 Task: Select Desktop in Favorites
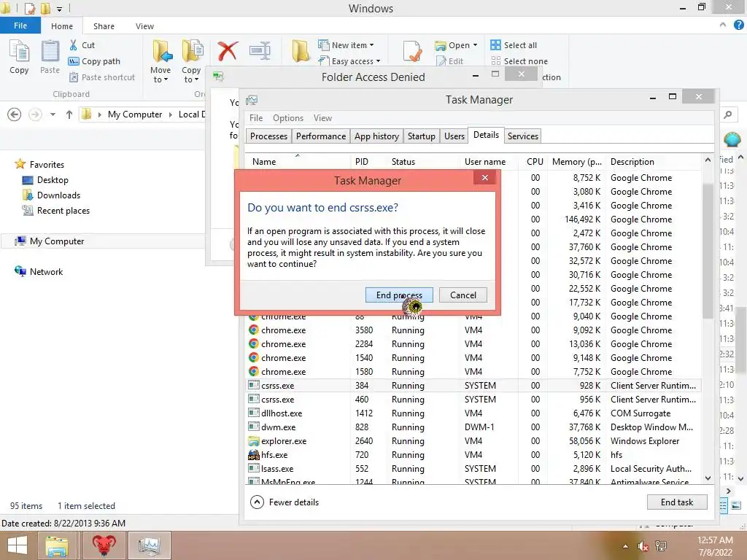[45, 180]
